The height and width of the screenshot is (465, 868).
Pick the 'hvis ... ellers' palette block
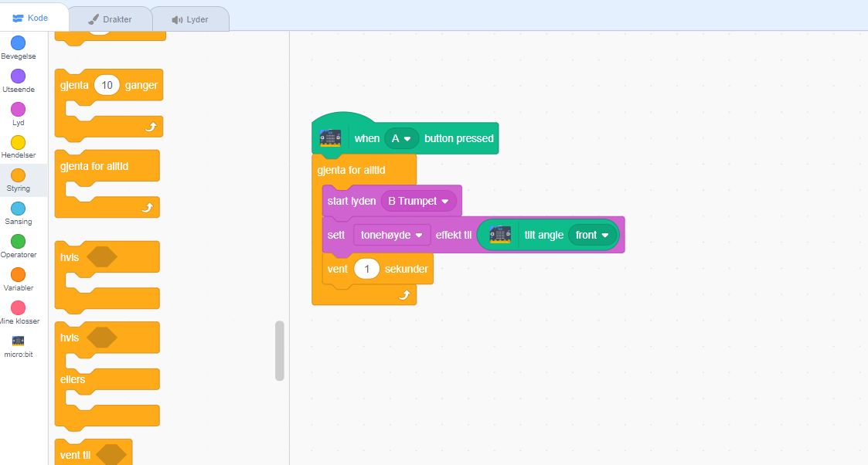[x=107, y=376]
